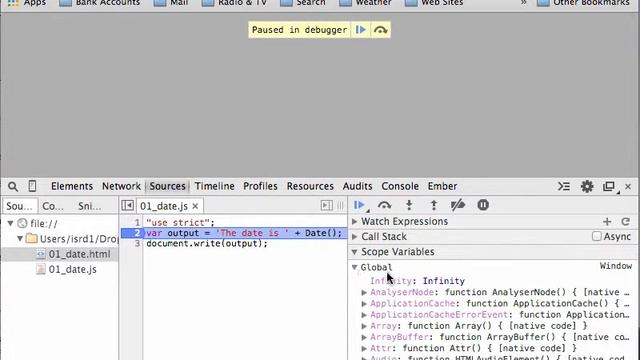Select the Sou... navigator tab
This screenshot has width=640, height=360.
[19, 206]
